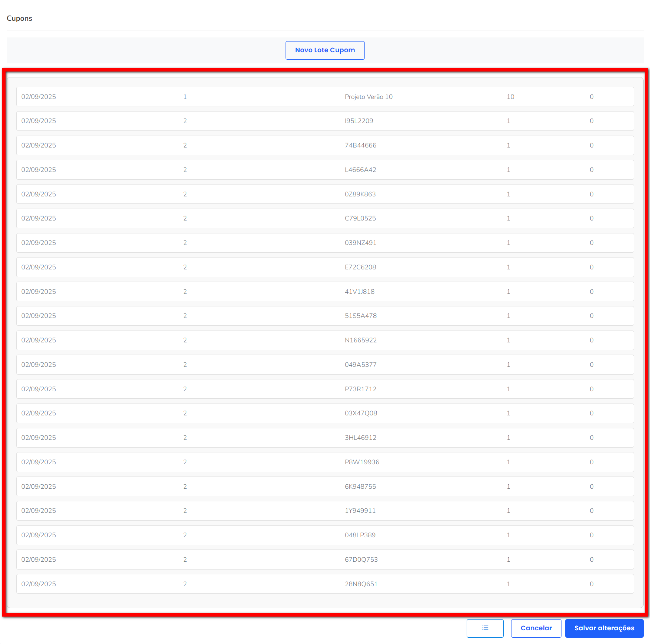Select coupon code 41V1J818
Image resolution: width=650 pixels, height=644 pixels.
(360, 292)
